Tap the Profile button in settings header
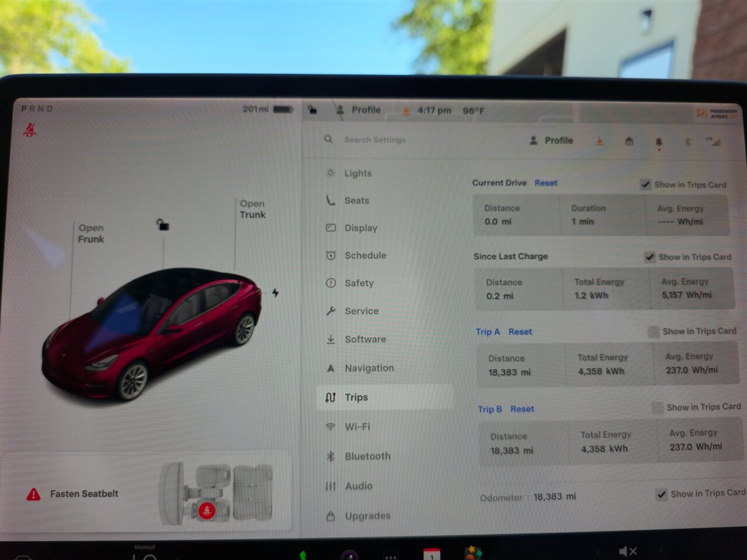 [x=551, y=141]
